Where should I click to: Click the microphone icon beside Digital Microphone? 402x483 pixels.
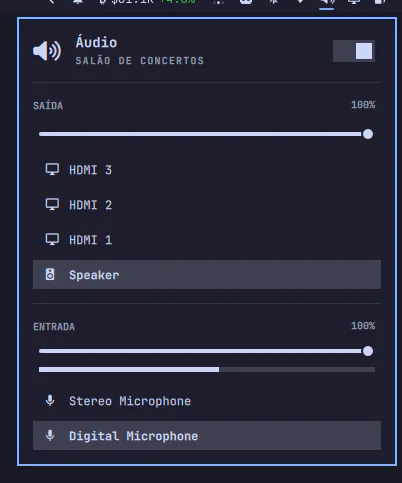point(50,435)
